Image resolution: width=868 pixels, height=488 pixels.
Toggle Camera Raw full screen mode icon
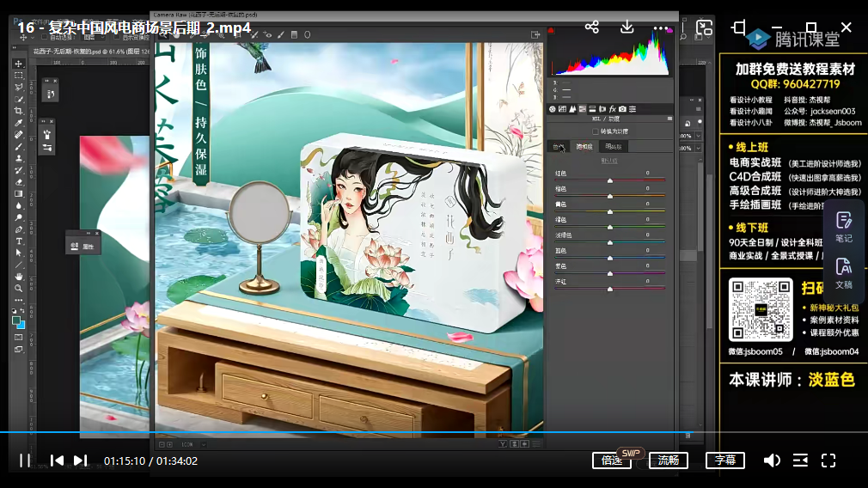tap(535, 35)
